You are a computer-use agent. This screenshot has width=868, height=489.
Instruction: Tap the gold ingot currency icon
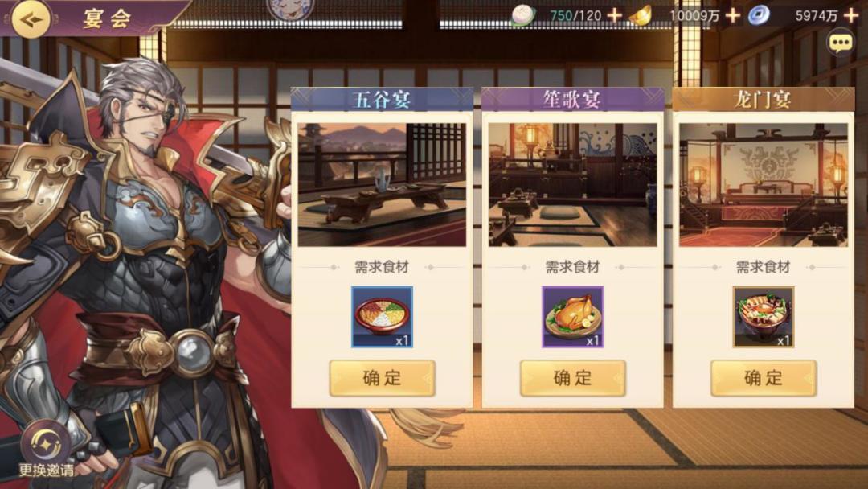pyautogui.click(x=641, y=15)
